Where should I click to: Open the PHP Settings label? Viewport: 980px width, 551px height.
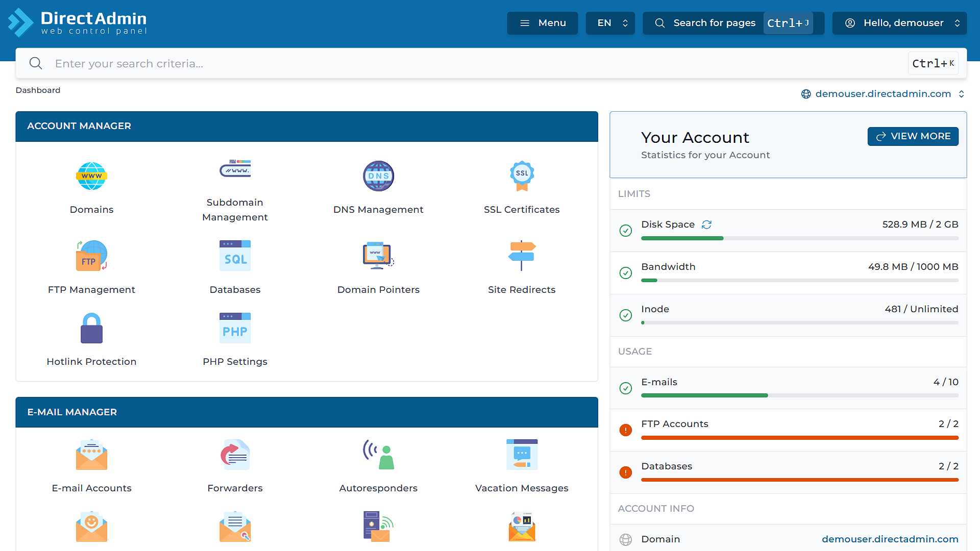pyautogui.click(x=235, y=362)
